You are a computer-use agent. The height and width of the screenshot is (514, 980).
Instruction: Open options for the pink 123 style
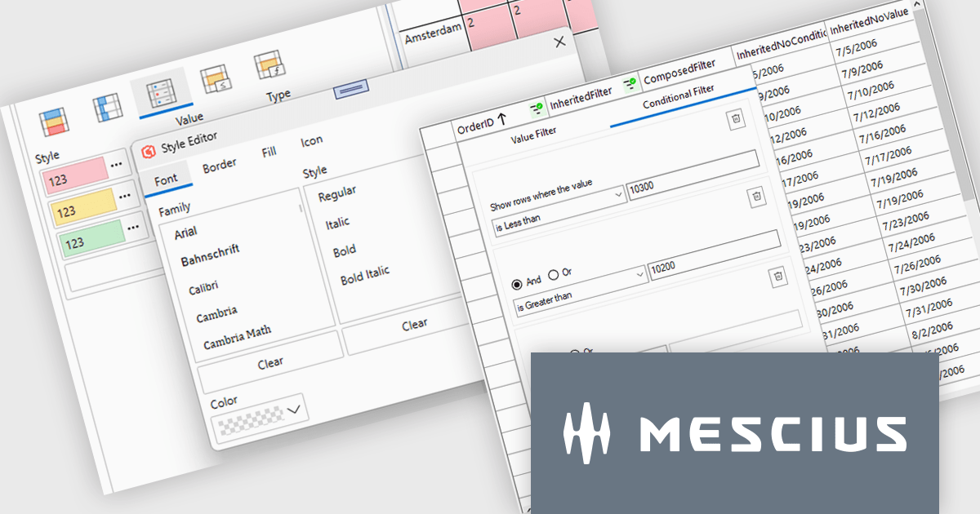[x=117, y=164]
